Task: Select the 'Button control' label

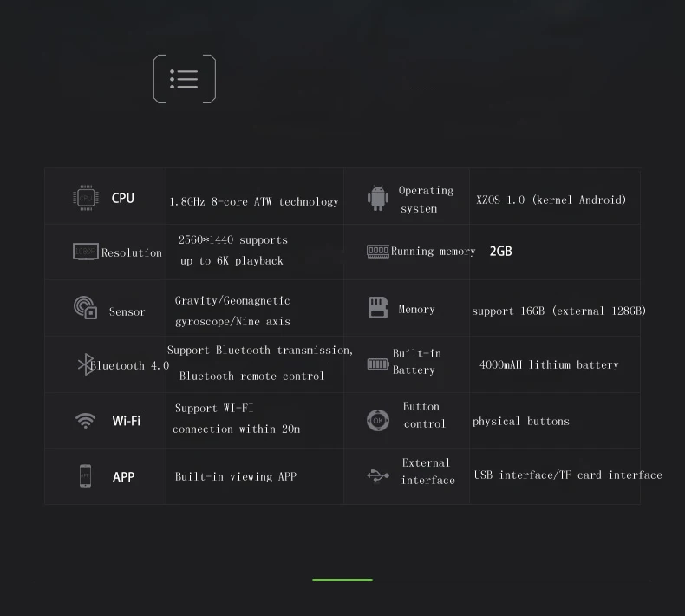Action: pyautogui.click(x=424, y=416)
